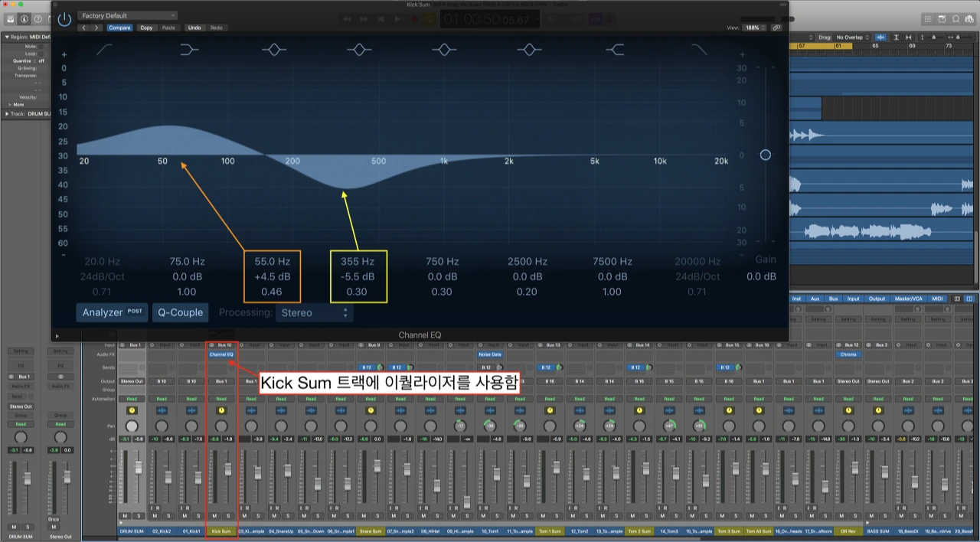Open the Factory Default preset dropdown
Screen dimensions: 980x542
tap(127, 15)
